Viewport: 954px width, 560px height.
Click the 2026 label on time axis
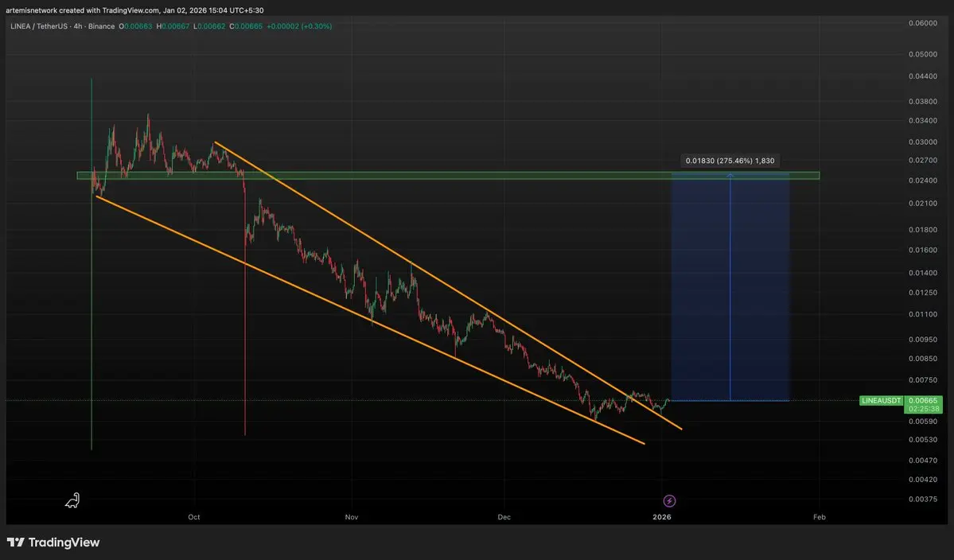(x=662, y=517)
